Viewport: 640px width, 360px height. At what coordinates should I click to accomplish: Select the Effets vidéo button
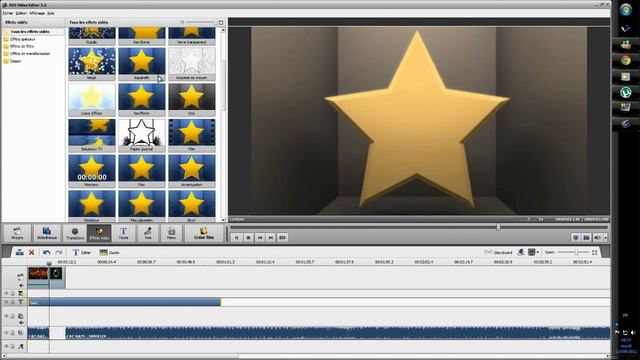99,233
